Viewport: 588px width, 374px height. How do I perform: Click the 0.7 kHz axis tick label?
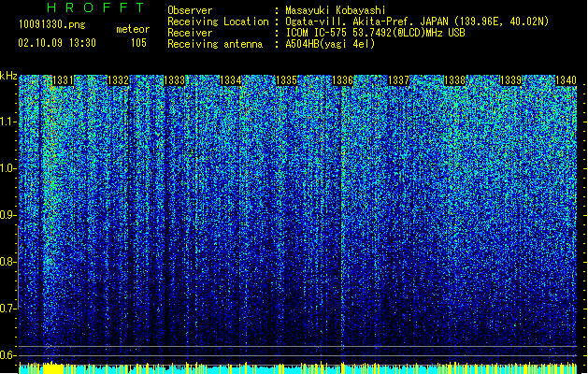(7, 309)
